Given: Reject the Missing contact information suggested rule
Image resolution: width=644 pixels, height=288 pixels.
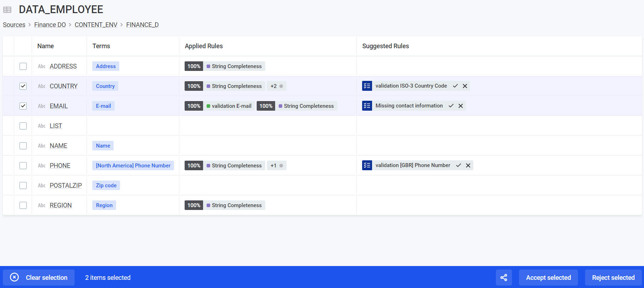Looking at the screenshot, I should [x=460, y=106].
